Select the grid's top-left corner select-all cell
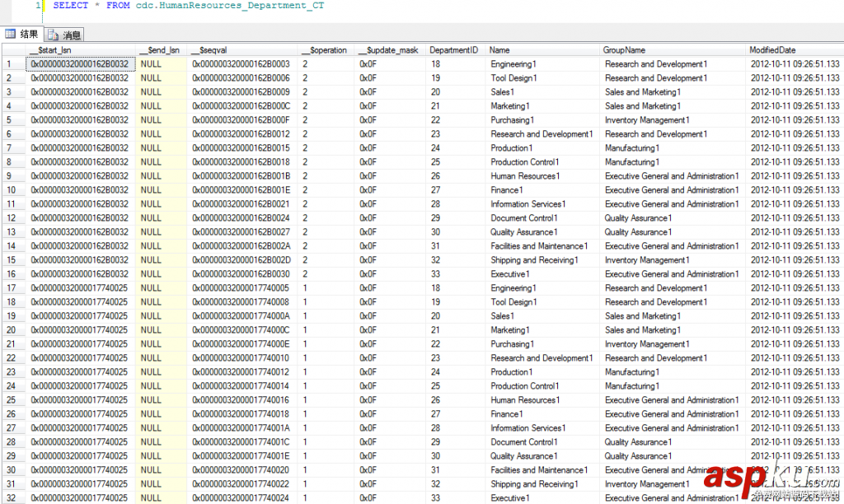844x504 pixels. tap(13, 50)
